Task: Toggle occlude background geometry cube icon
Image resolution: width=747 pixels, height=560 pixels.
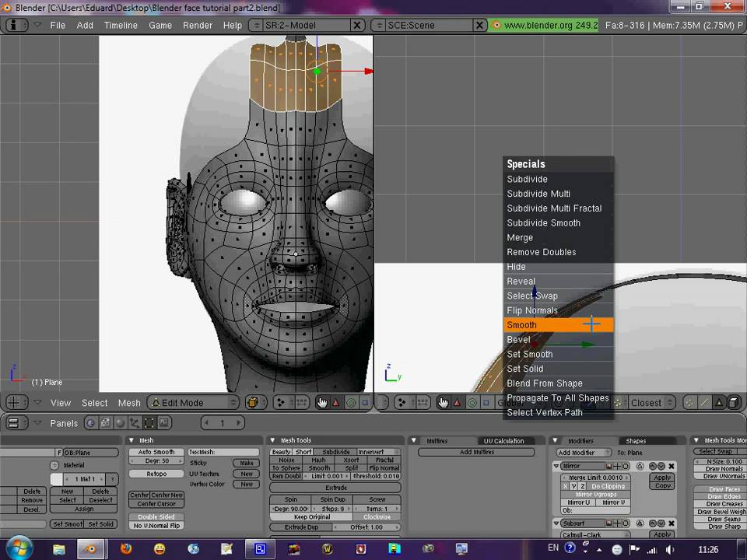Action: tap(734, 403)
